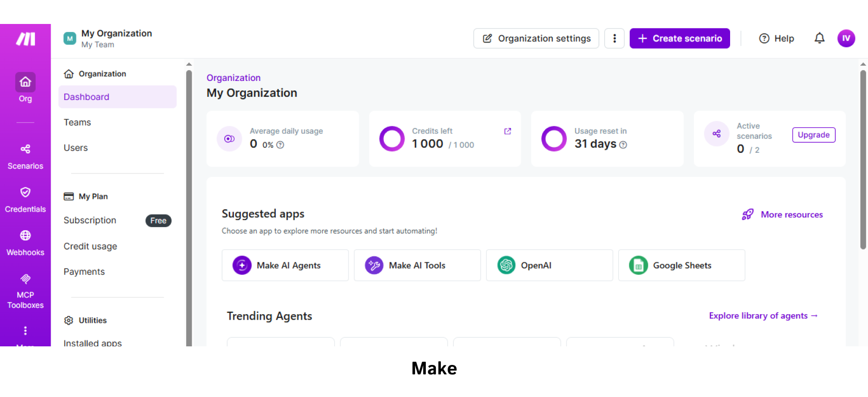Follow Explore library of agents link
The image size is (868, 397).
point(763,316)
